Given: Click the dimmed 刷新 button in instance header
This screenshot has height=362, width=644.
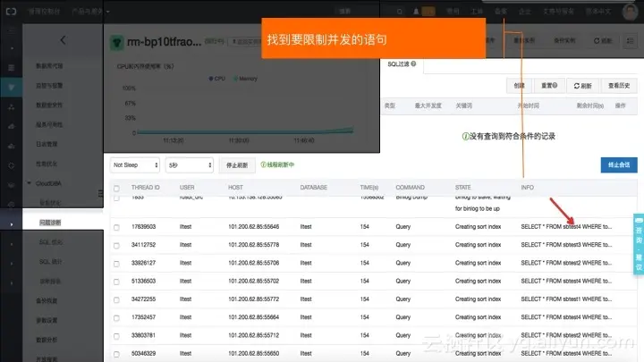Looking at the screenshot, I should (x=603, y=40).
